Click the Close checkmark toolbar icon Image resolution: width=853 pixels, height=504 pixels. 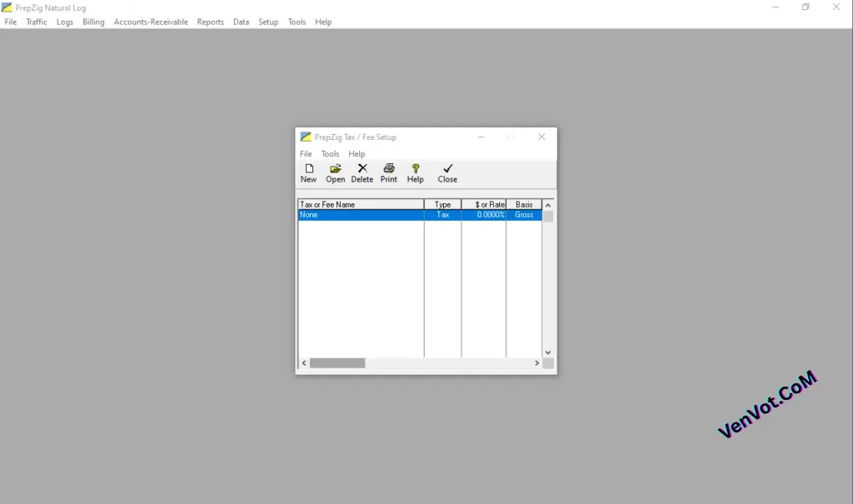[x=447, y=169]
